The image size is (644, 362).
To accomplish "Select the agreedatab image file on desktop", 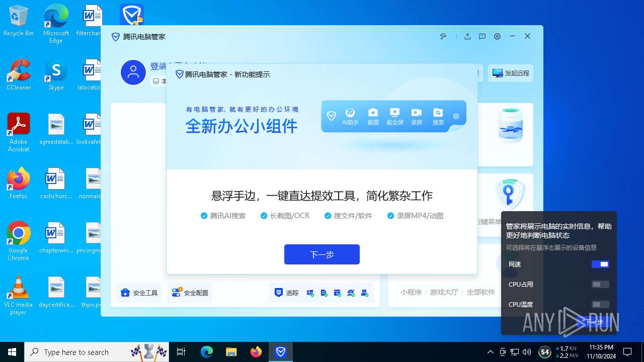I will click(56, 129).
